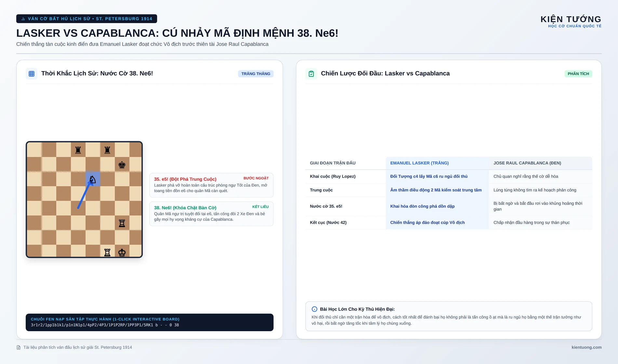Click the PHÂN TÍCH badge
Image resolution: width=618 pixels, height=364 pixels.
[x=578, y=74]
